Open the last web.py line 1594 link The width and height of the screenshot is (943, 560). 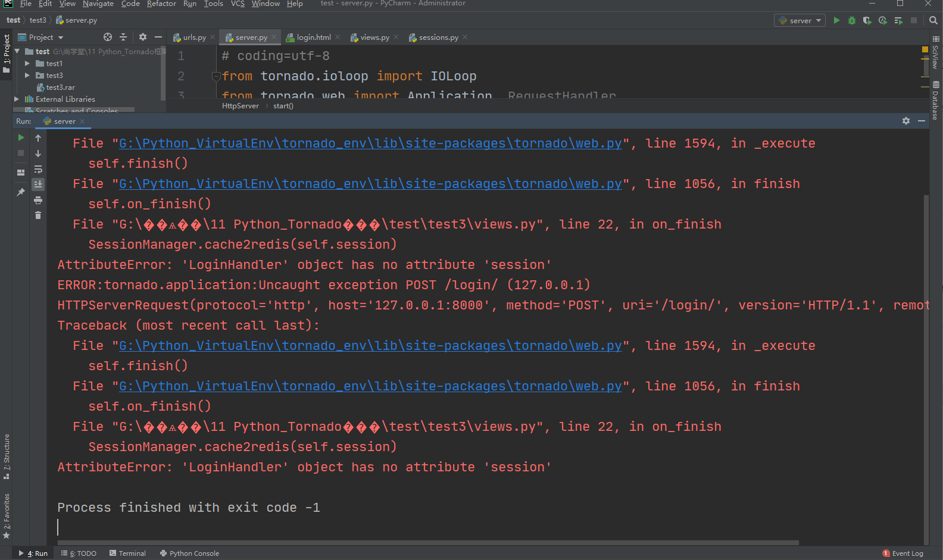(370, 346)
